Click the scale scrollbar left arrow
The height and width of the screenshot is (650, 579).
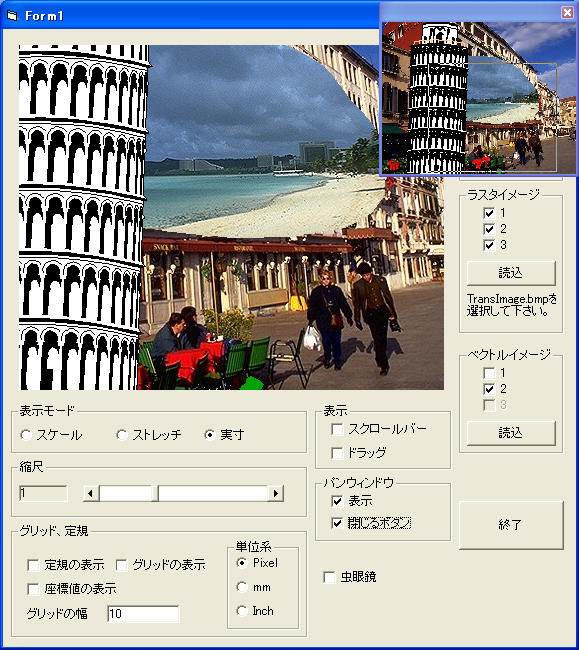[x=91, y=493]
